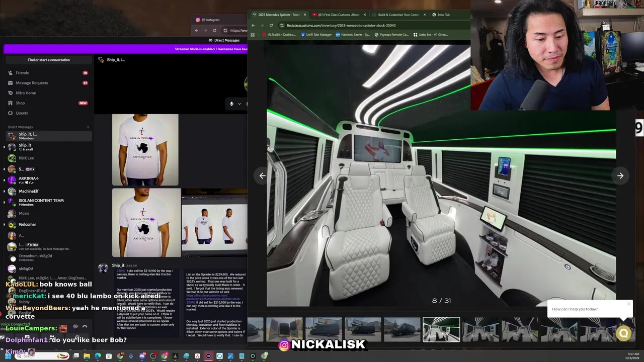
Task: Show previous Sprinter gallery photo
Action: point(263,176)
